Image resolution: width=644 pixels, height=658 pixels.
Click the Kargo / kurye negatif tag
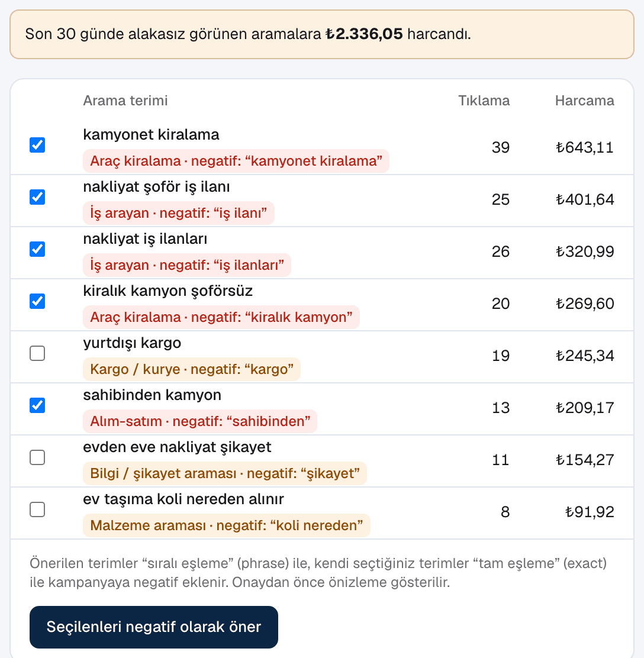(x=191, y=369)
